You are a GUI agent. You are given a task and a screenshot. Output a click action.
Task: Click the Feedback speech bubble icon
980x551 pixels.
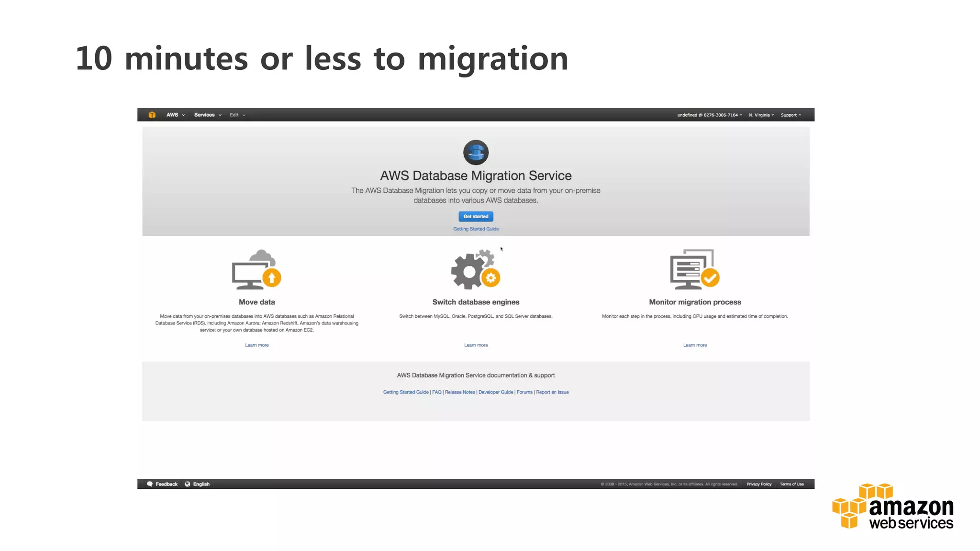(x=150, y=484)
